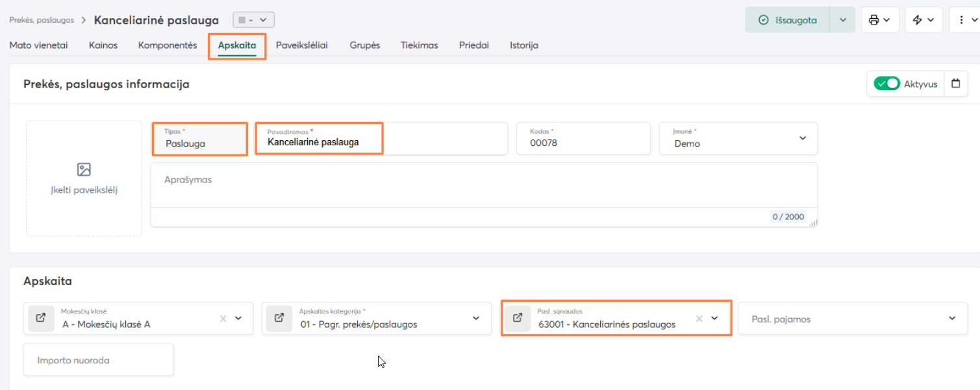Click Įkelti paveikslėlį upload area

coord(84,178)
